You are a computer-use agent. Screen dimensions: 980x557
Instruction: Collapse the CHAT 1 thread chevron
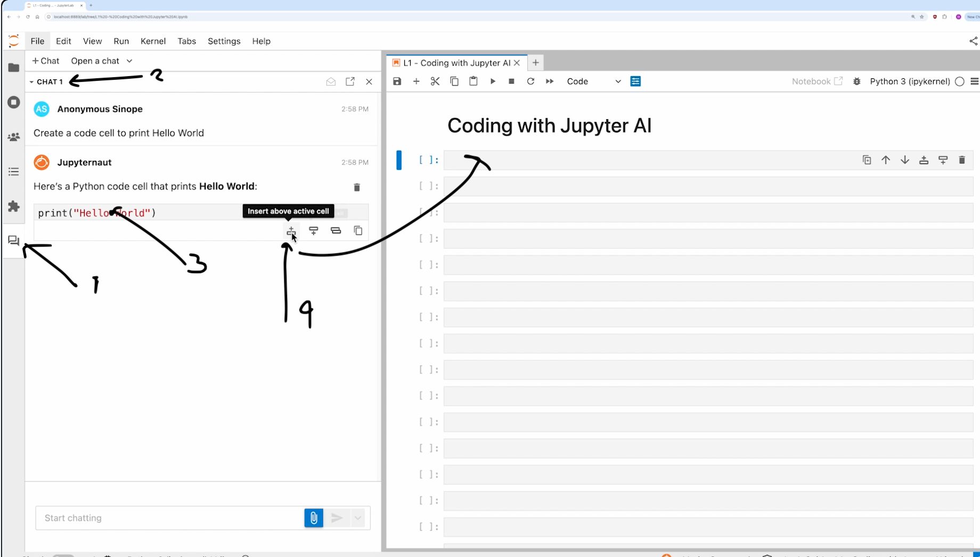tap(31, 81)
